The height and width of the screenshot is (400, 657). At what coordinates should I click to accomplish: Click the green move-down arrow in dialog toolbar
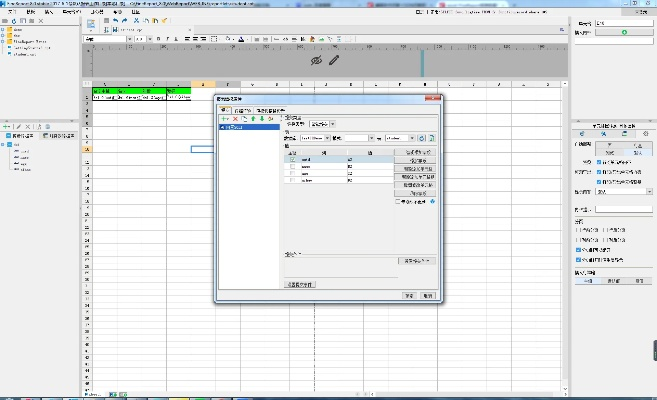[x=261, y=119]
